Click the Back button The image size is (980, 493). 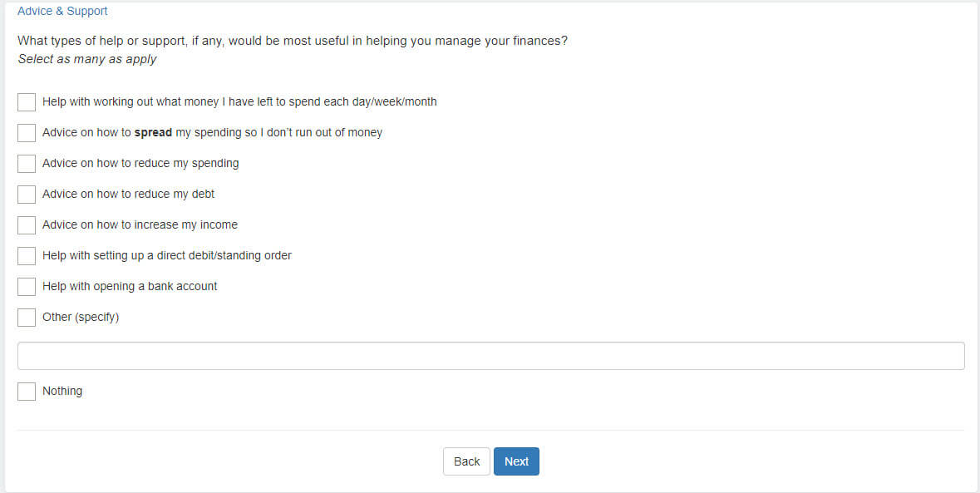466,461
